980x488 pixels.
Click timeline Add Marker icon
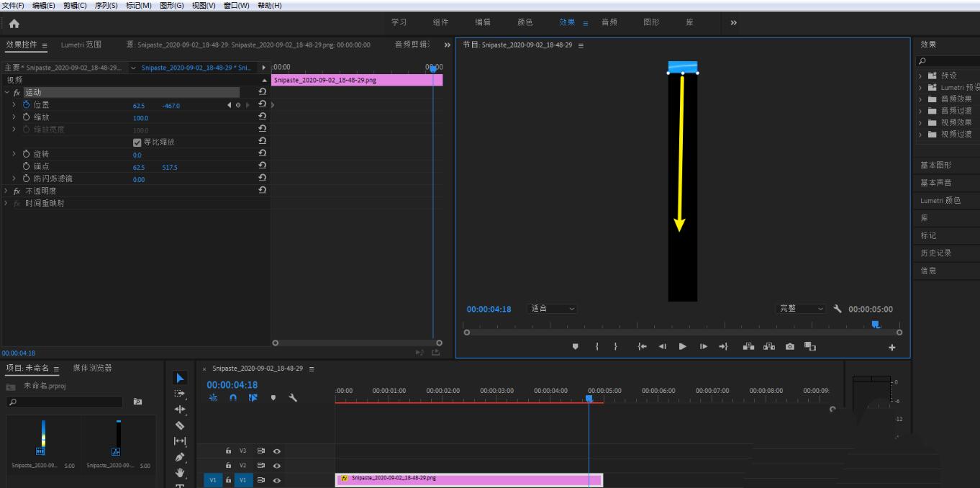[273, 397]
